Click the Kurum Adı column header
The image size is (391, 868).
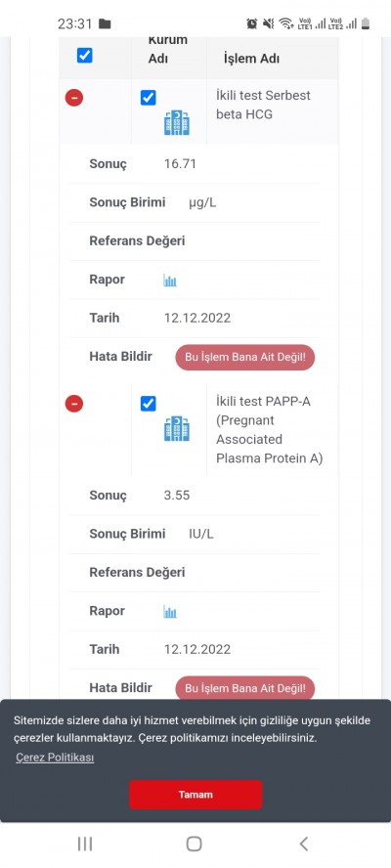pyautogui.click(x=168, y=49)
